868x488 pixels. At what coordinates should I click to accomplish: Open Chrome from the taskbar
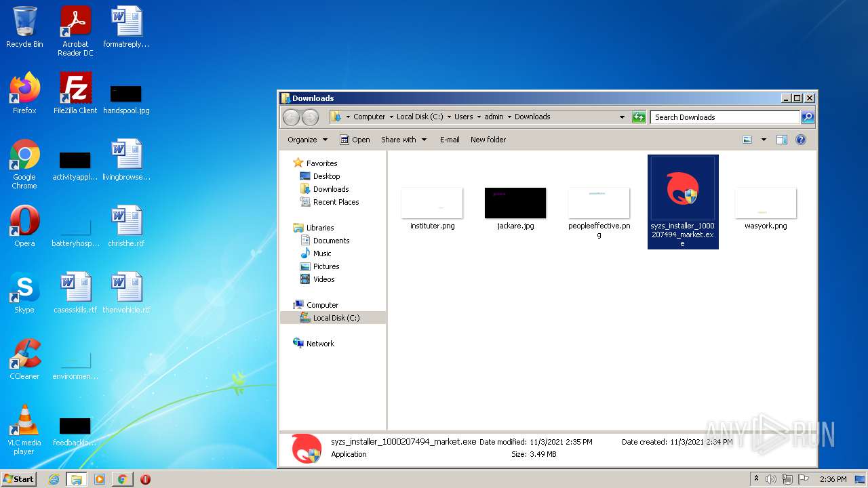[122, 479]
